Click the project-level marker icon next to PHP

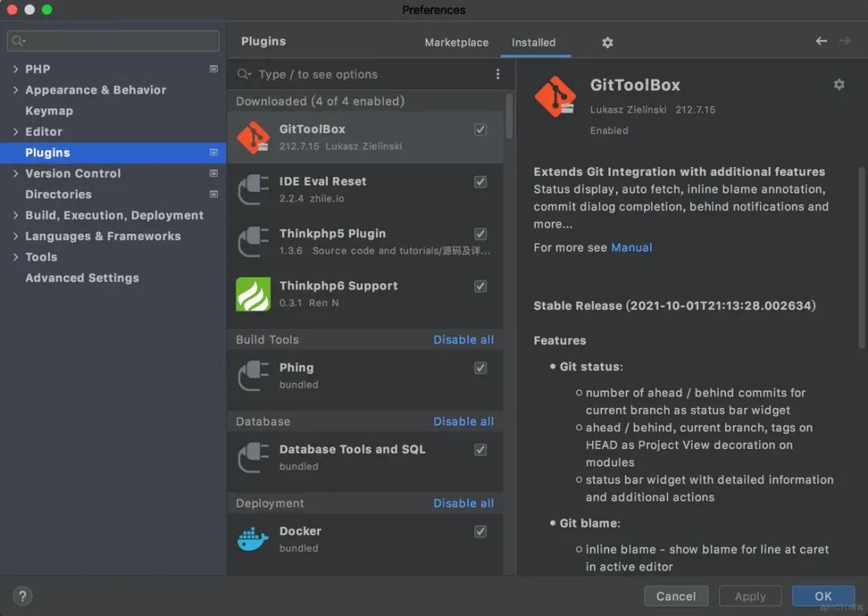tap(214, 68)
